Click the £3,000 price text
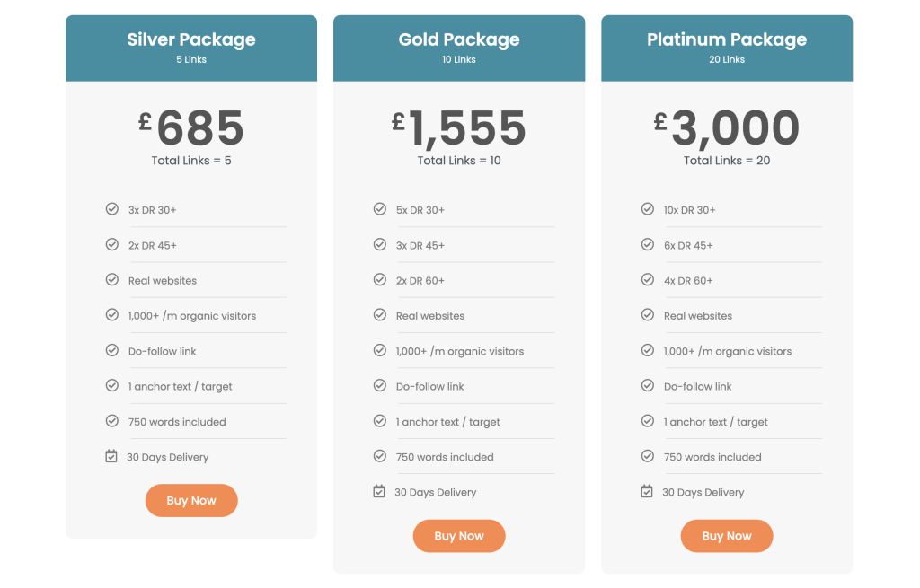The image size is (920, 588). [x=726, y=127]
